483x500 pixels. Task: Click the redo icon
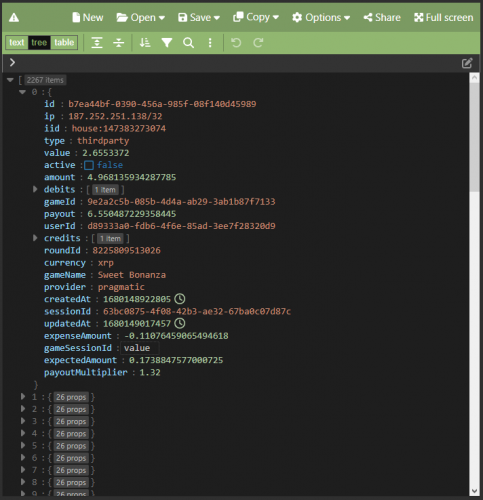(x=258, y=43)
